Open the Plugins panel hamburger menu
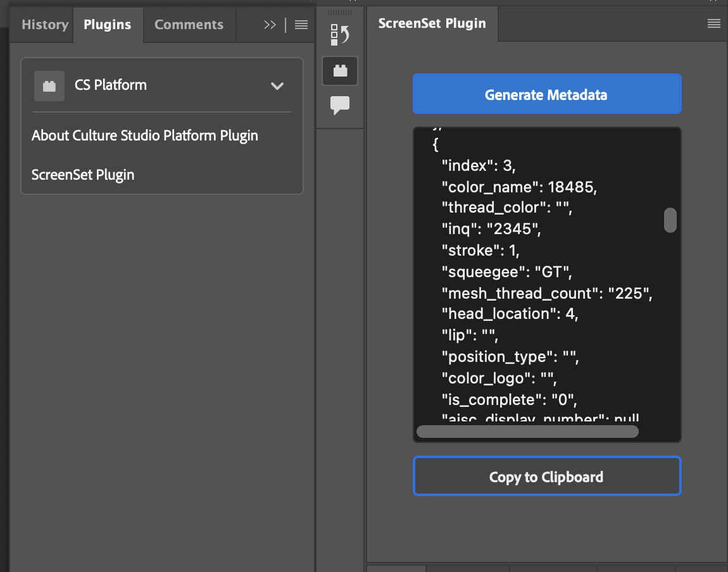This screenshot has width=728, height=572. click(x=301, y=25)
